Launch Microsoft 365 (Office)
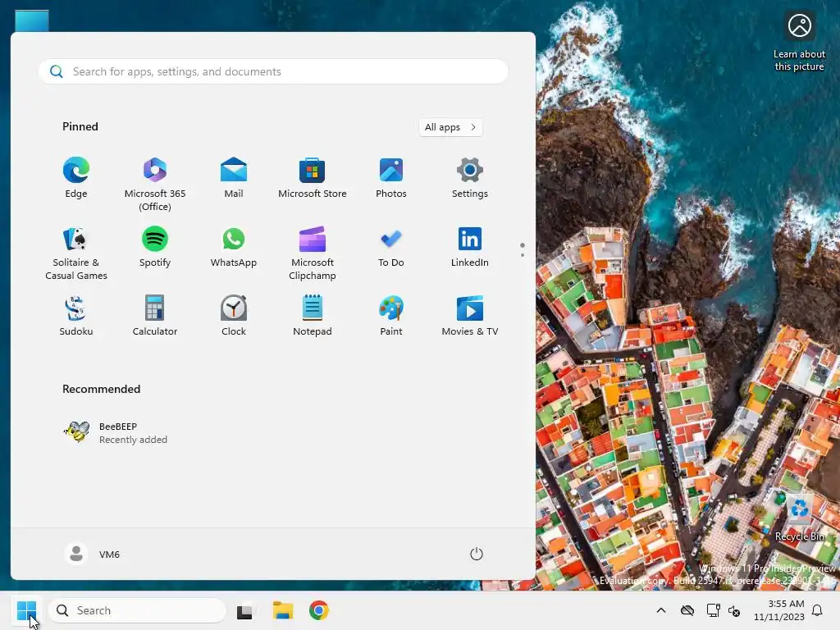Image resolution: width=840 pixels, height=630 pixels. pos(155,185)
